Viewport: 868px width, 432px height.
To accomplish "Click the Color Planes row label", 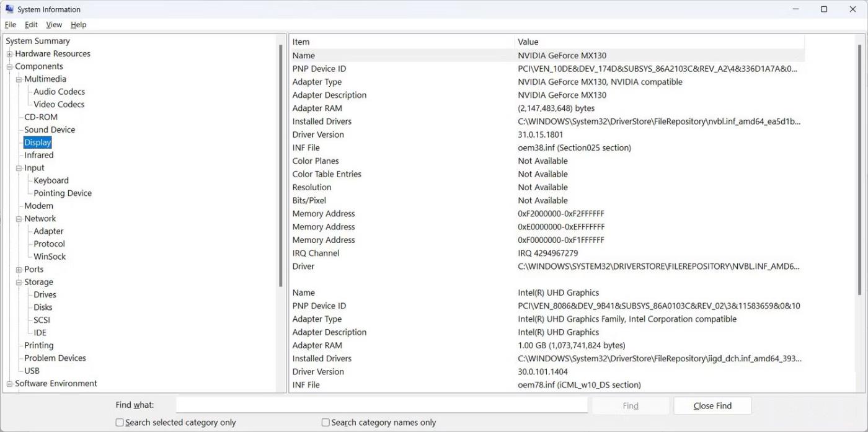I will [316, 161].
